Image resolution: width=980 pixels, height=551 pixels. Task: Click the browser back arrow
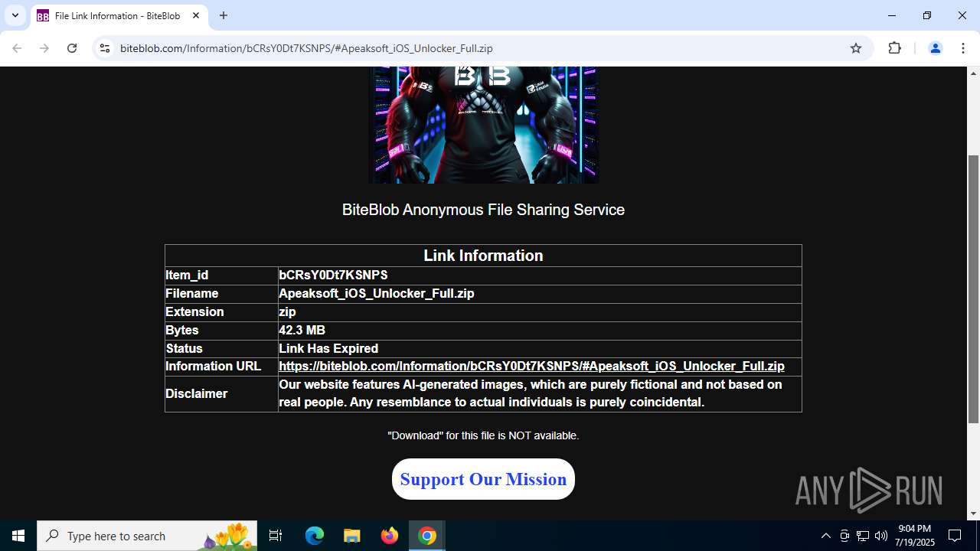click(x=17, y=48)
